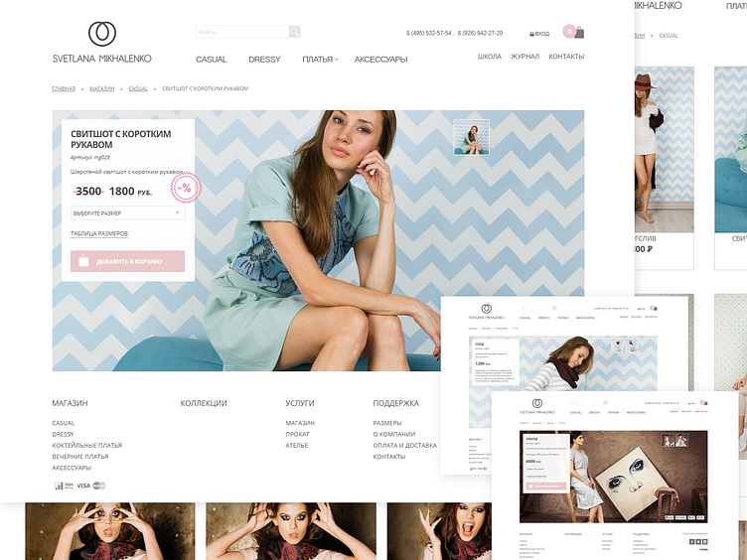This screenshot has width=747, height=560.
Task: Click the pink discount percent badge
Action: 186,188
